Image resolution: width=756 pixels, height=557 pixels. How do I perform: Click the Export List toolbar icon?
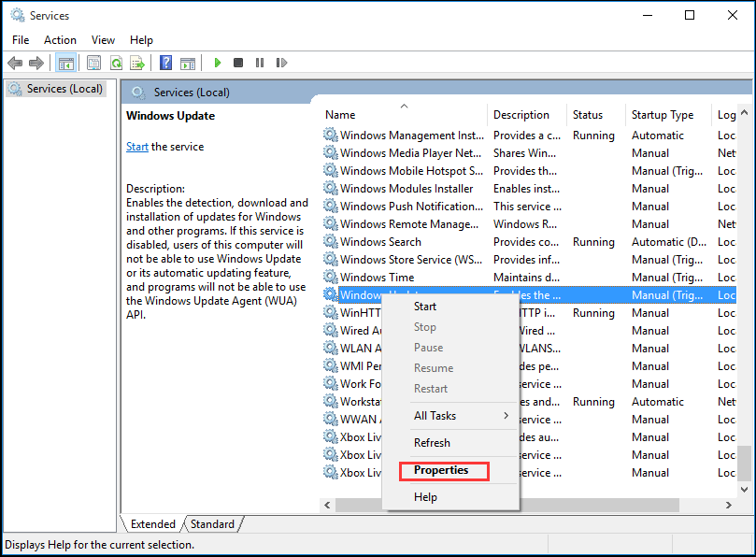click(x=137, y=63)
